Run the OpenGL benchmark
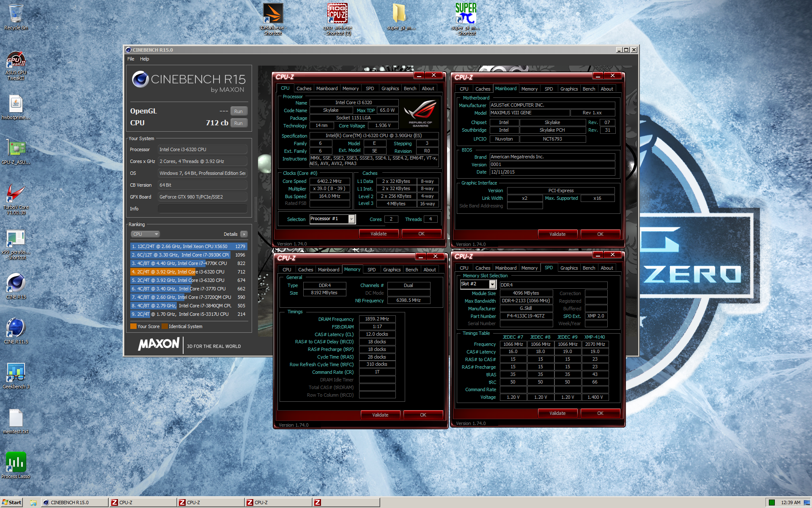The width and height of the screenshot is (812, 508). tap(239, 111)
